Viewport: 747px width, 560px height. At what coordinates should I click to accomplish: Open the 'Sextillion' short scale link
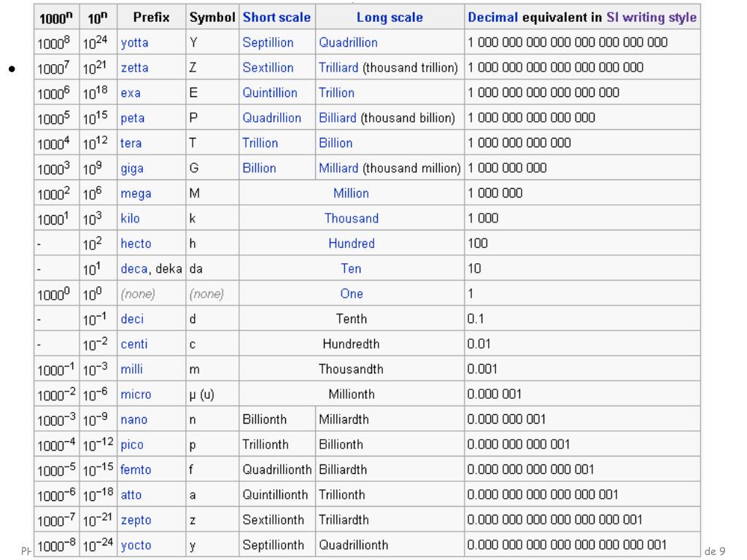point(268,68)
